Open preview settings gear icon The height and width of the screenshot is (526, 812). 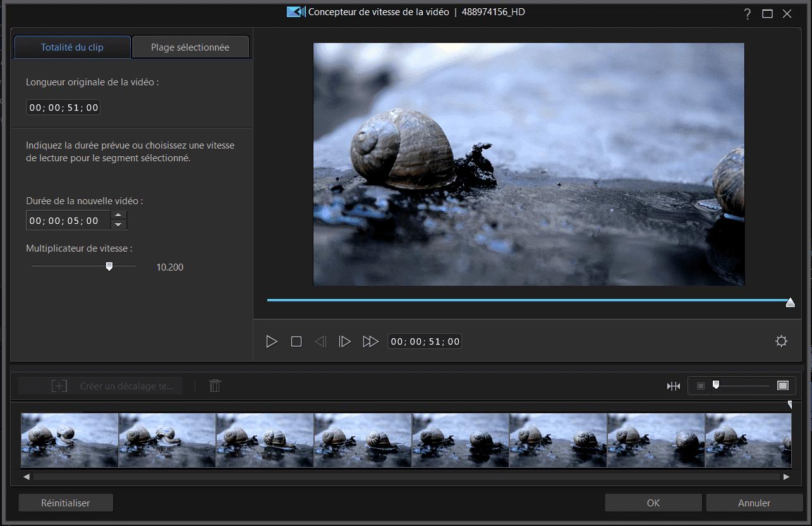[782, 341]
